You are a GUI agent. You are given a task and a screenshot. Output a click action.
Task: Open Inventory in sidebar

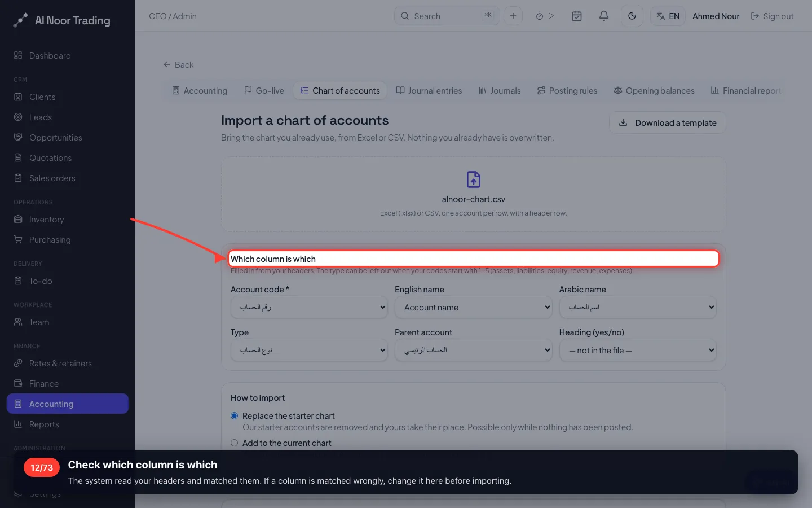(68, 219)
